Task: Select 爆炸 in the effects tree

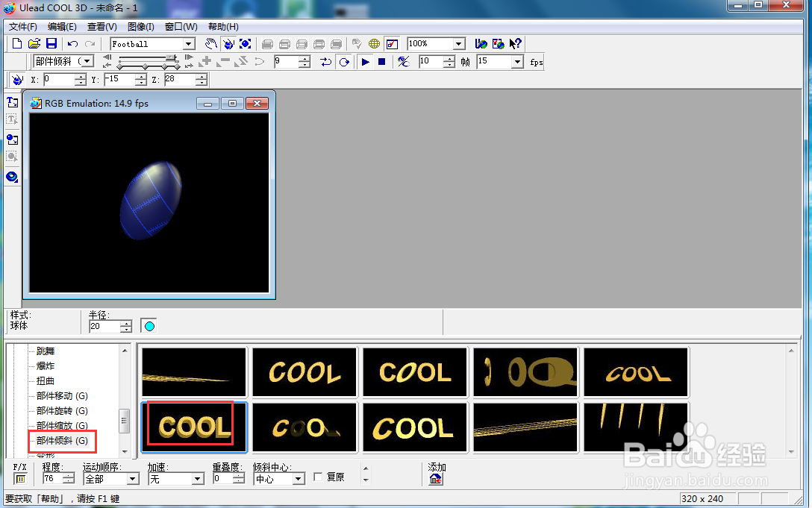Action: tap(46, 366)
